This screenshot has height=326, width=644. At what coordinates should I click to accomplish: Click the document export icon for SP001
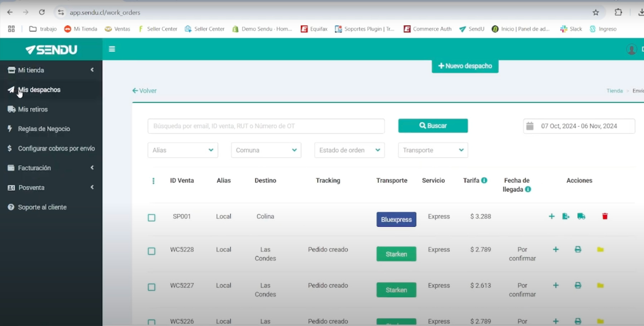pos(566,216)
